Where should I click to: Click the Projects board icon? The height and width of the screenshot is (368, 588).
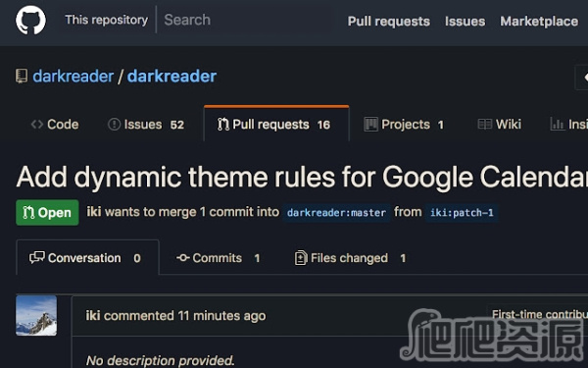point(370,125)
